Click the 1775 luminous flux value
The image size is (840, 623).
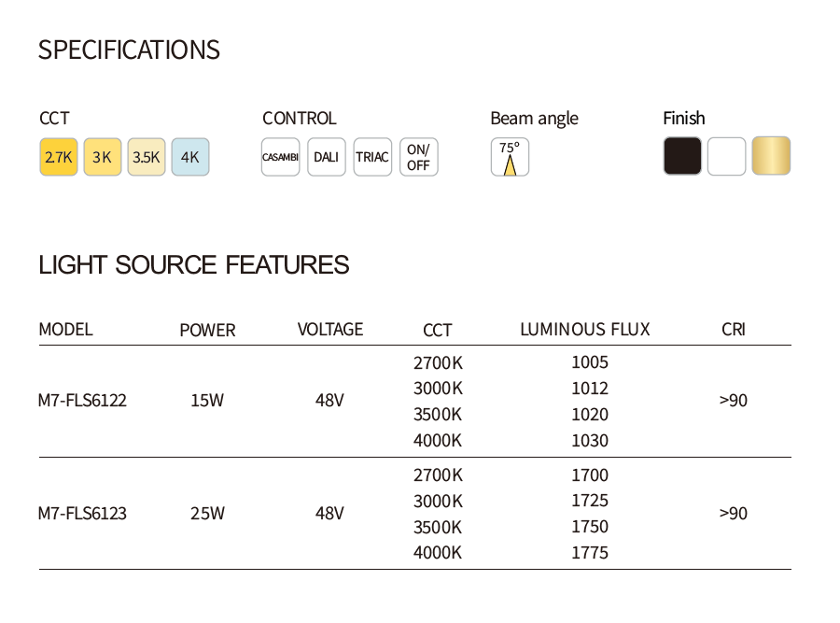[x=589, y=553]
